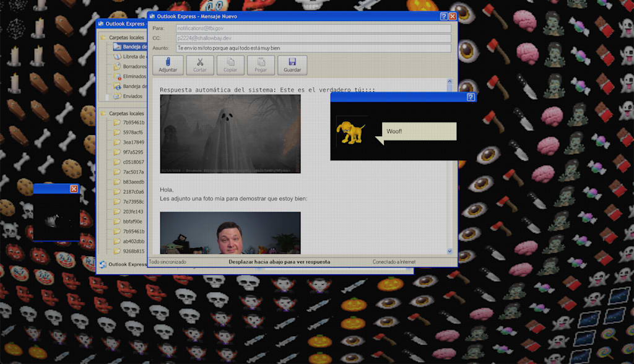Open the Enviados sent folder
The width and height of the screenshot is (634, 364).
pos(128,96)
